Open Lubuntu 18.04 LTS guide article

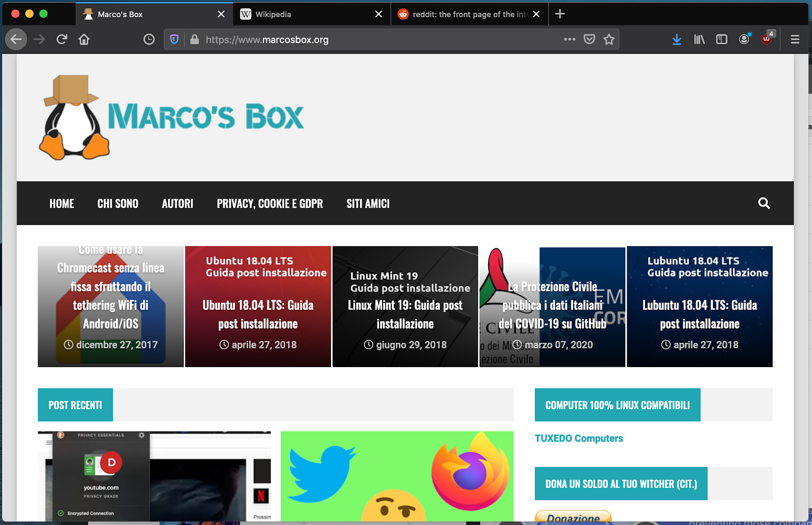pos(700,307)
